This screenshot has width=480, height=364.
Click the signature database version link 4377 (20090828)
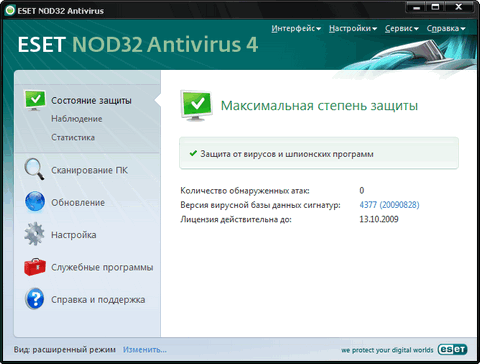(389, 205)
